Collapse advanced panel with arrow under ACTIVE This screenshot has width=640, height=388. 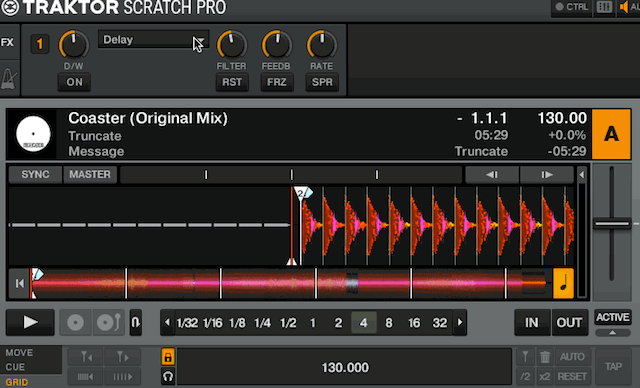pyautogui.click(x=613, y=333)
